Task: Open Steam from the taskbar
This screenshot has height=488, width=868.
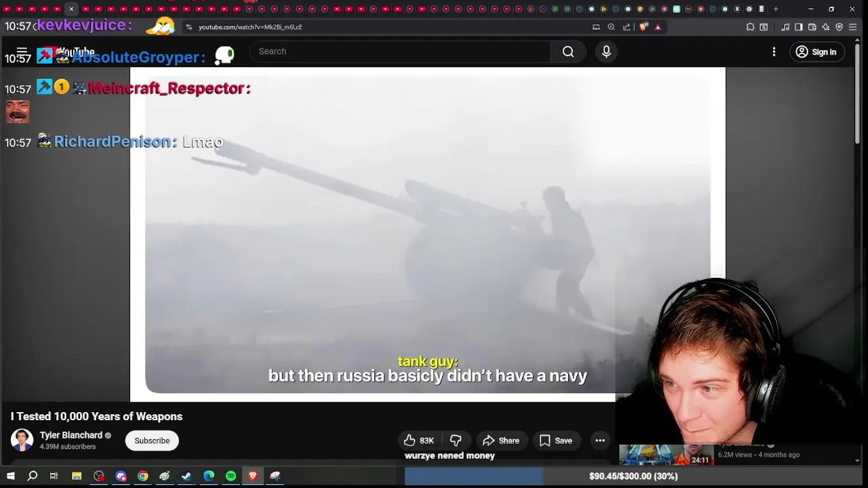Action: pos(186,476)
